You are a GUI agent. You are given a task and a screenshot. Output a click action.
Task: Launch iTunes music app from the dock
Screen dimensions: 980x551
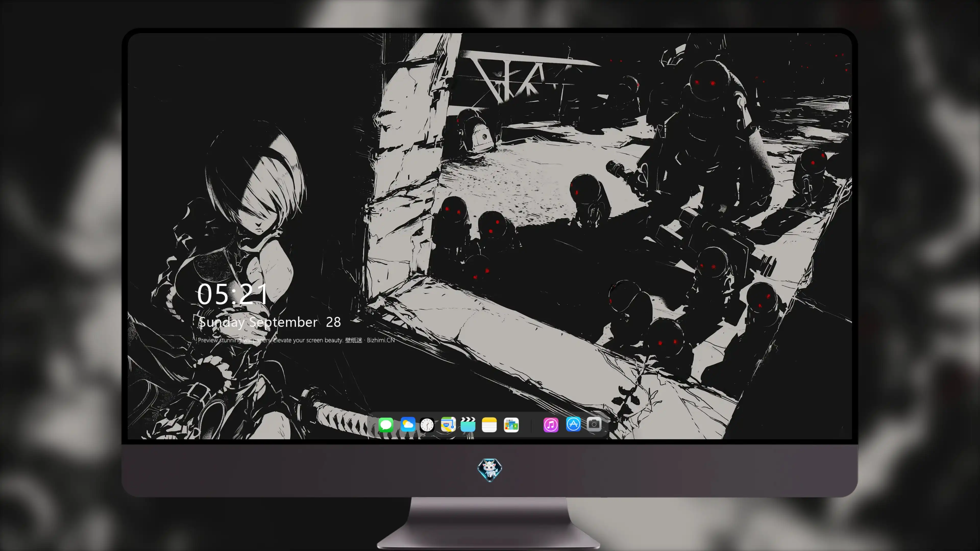(551, 425)
